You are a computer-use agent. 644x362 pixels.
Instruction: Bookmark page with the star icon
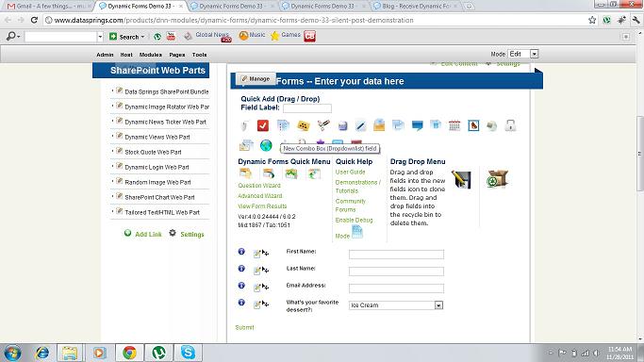coord(592,20)
